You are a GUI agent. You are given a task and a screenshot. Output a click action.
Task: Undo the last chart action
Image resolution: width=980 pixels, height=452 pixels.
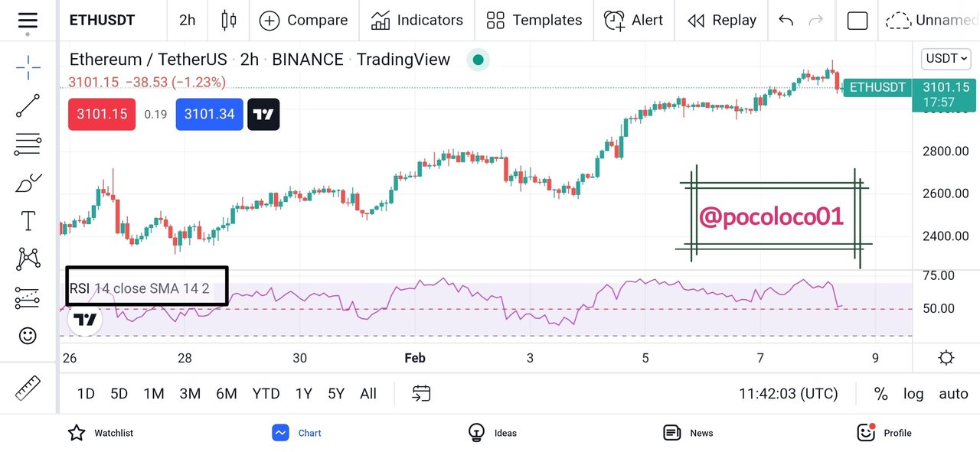786,21
